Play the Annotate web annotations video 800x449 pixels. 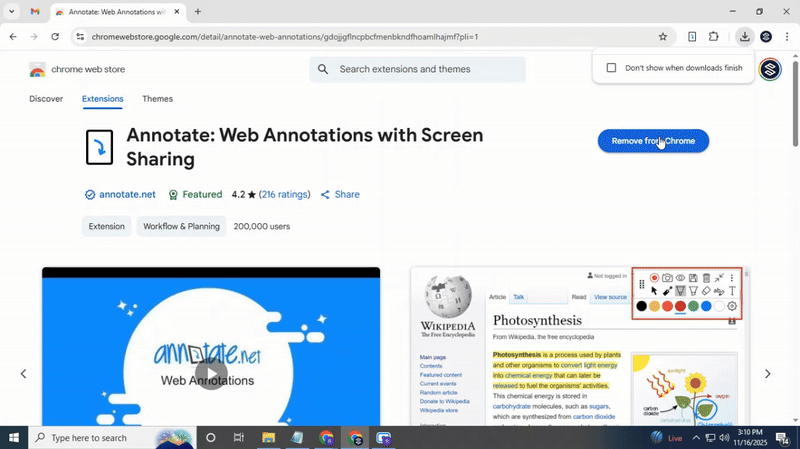click(211, 373)
